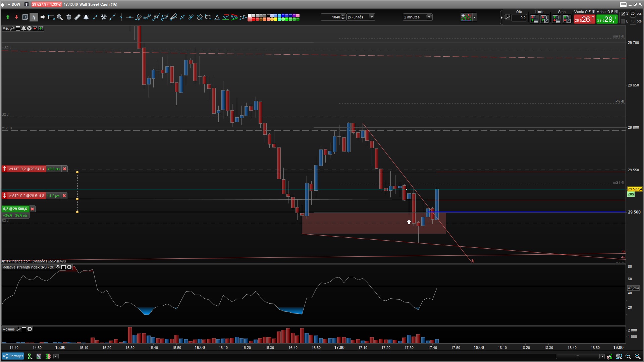
Task: Select the triangle drawing tool
Action: click(x=217, y=17)
